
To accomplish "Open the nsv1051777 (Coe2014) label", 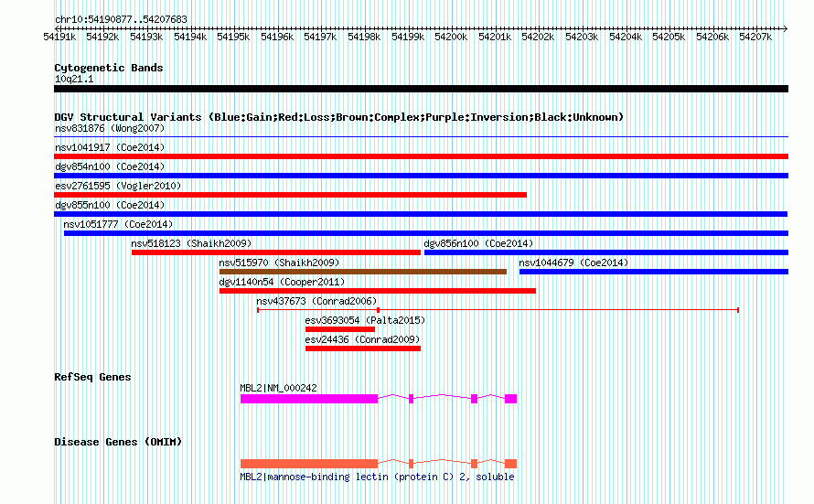I will [118, 224].
